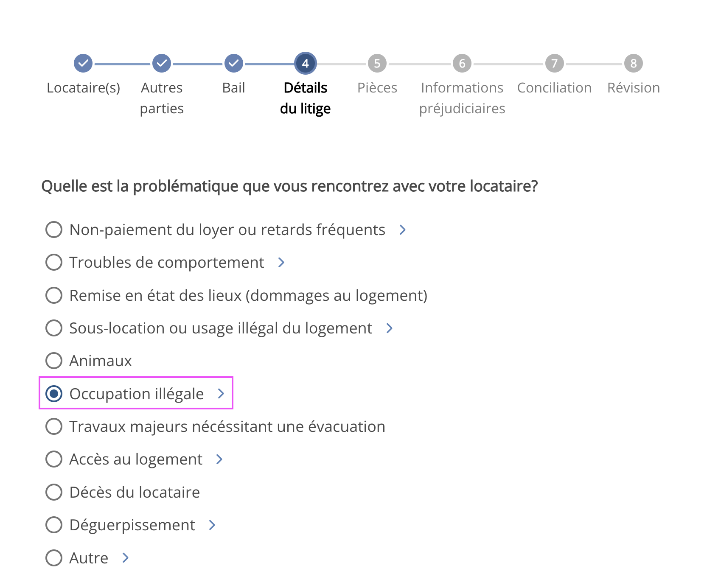Expand the Déguerpissement chevron arrow

[212, 525]
